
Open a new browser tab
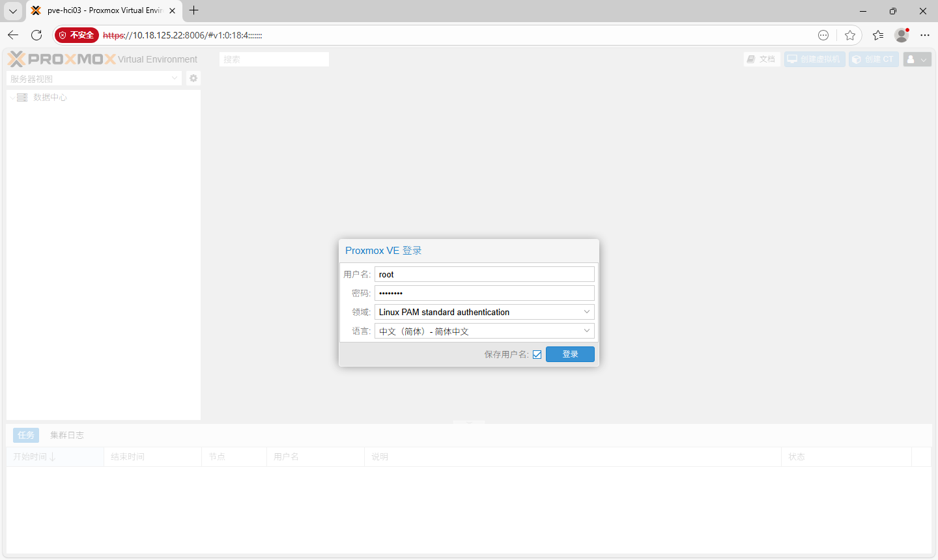click(x=193, y=10)
